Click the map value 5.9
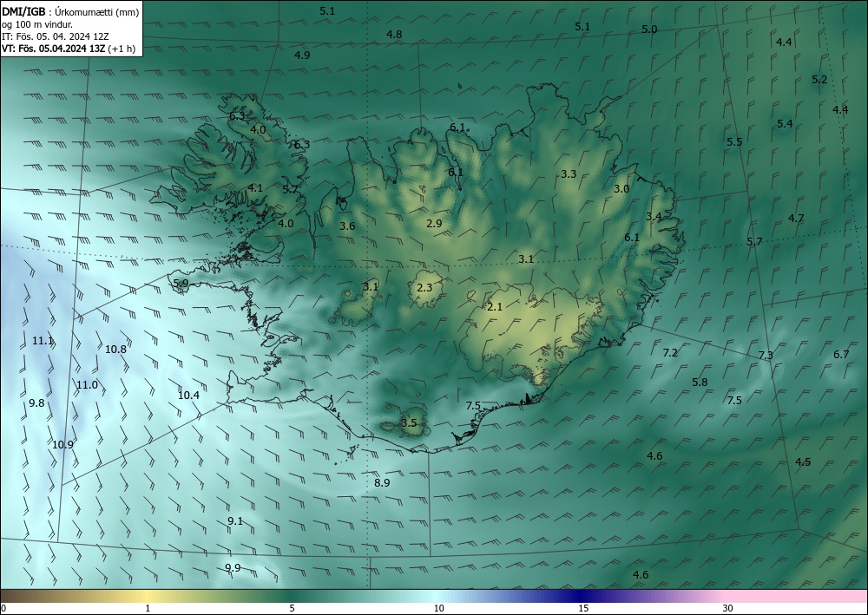868x615 pixels. point(181,283)
